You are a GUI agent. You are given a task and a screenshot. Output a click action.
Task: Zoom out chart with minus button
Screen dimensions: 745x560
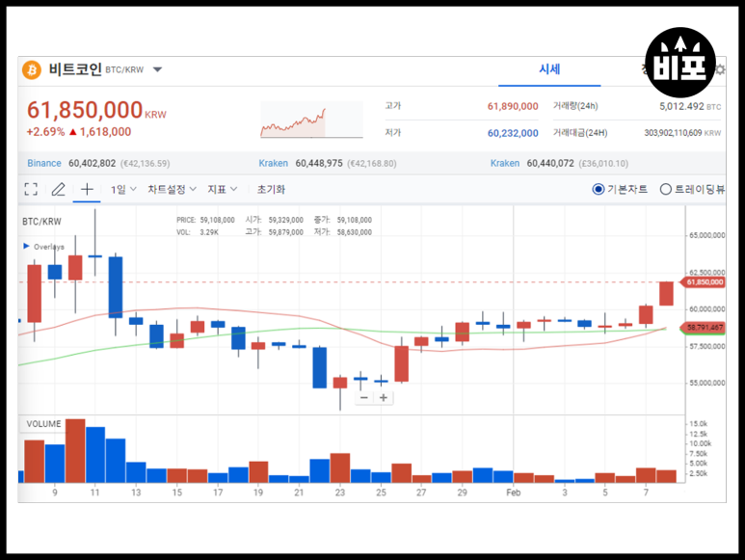pos(363,397)
